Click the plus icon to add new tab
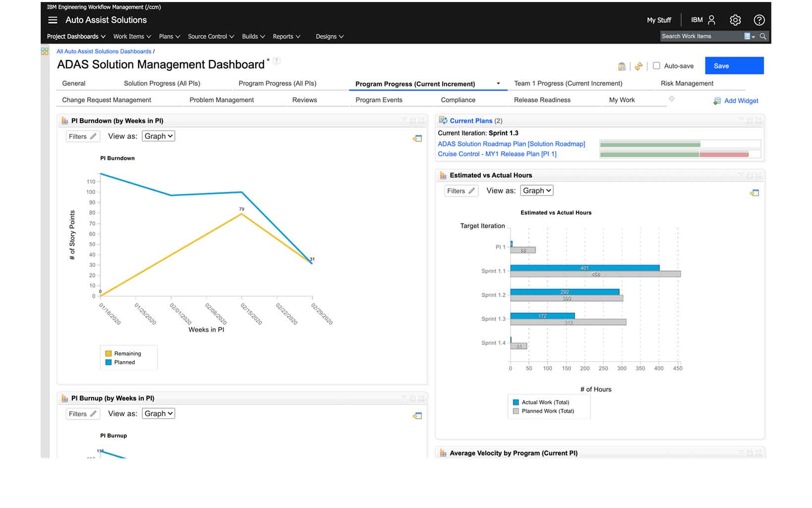The width and height of the screenshot is (812, 508). [x=672, y=99]
